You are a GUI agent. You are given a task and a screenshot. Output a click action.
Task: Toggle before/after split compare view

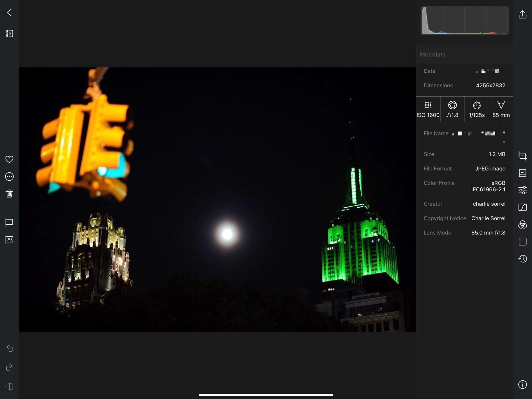(x=9, y=386)
